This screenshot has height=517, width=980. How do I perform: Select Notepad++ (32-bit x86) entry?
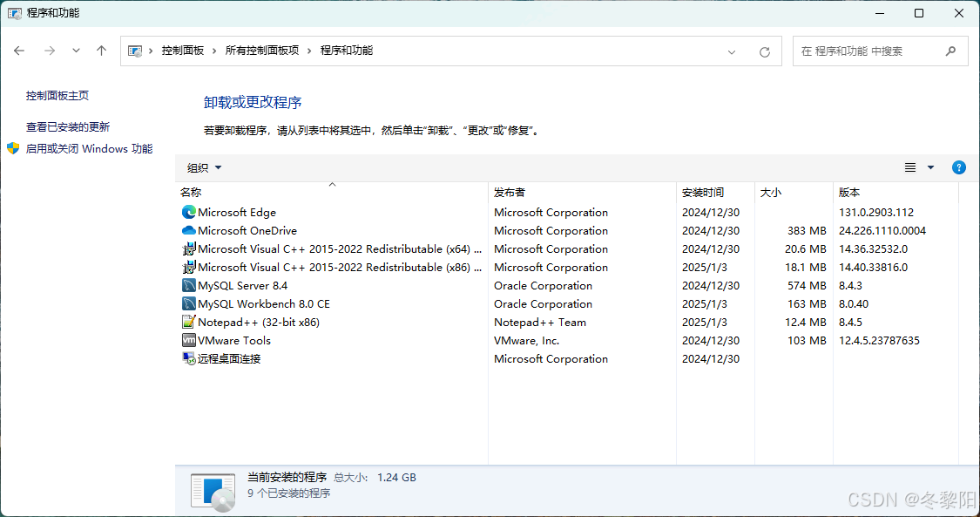click(259, 322)
